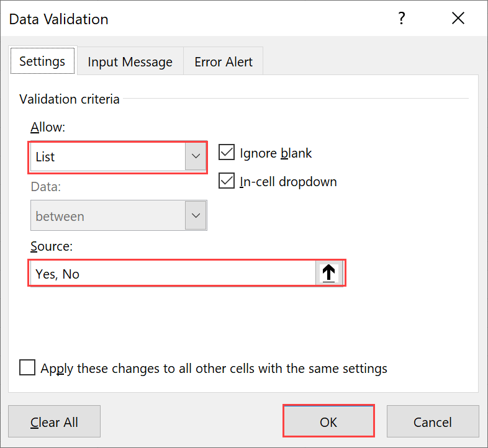Click the Clear All button
The width and height of the screenshot is (488, 448).
54,421
